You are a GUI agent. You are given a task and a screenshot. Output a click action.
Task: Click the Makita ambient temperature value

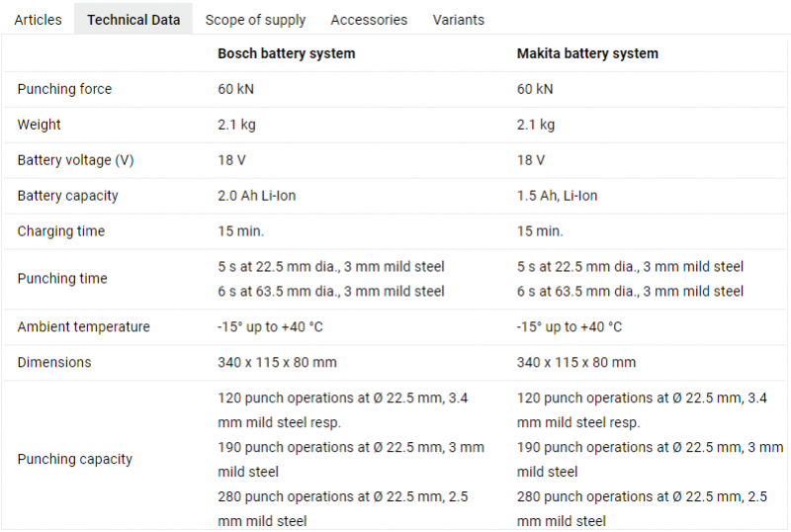tap(570, 326)
